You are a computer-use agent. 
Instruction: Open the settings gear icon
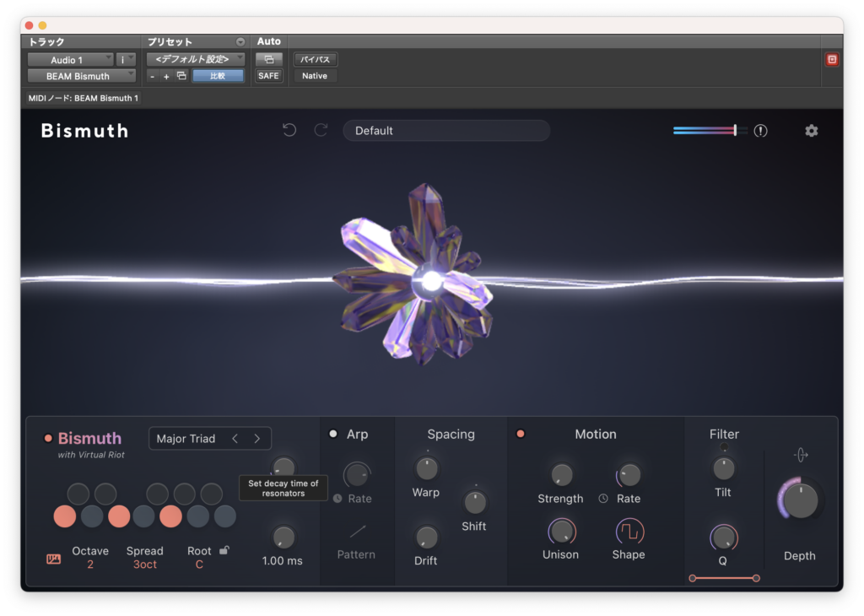[x=811, y=131]
